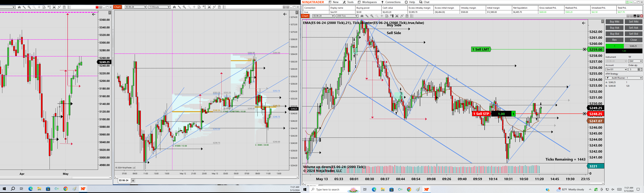The height and width of the screenshot is (193, 644).
Task: Open the Tools menu
Action: pos(348,2)
